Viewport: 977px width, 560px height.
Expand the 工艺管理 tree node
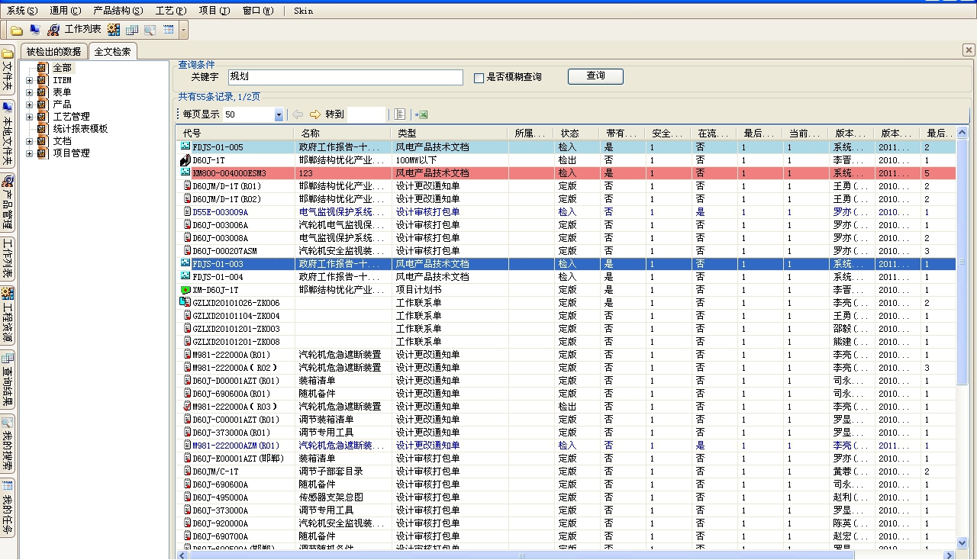pyautogui.click(x=30, y=117)
